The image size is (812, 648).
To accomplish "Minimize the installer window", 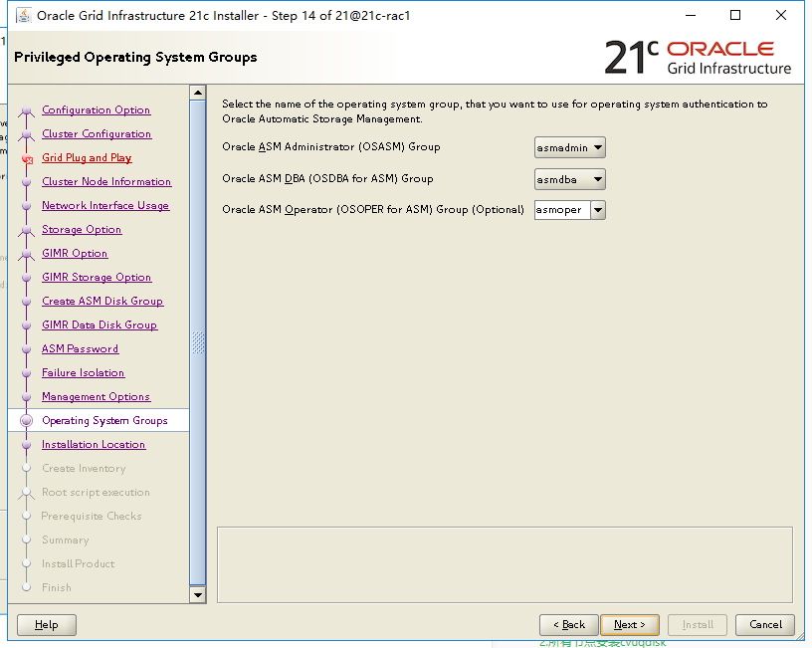I will 691,16.
